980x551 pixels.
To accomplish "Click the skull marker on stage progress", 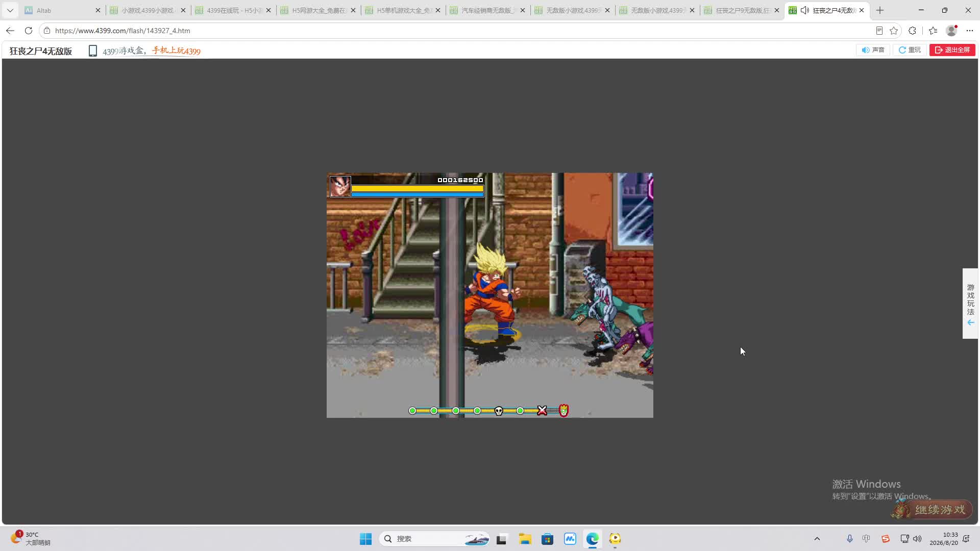I will (499, 411).
